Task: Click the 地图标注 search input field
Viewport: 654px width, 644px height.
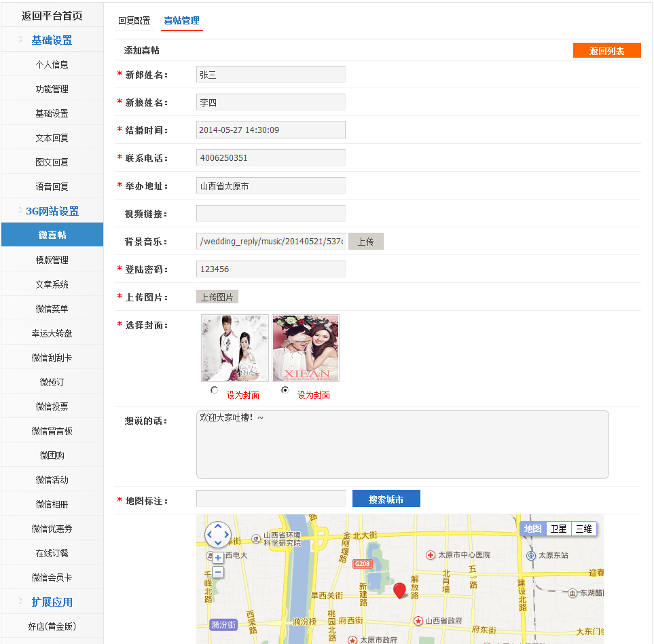Action: 271,499
